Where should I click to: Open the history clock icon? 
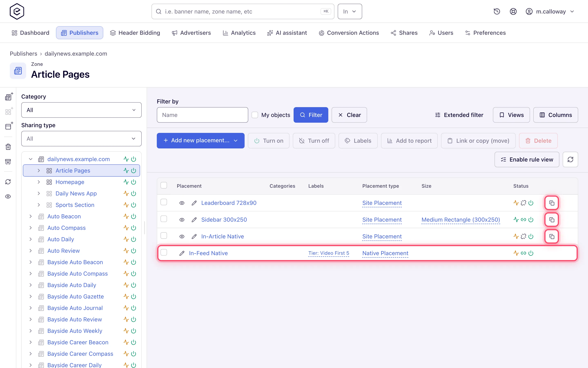point(497,11)
